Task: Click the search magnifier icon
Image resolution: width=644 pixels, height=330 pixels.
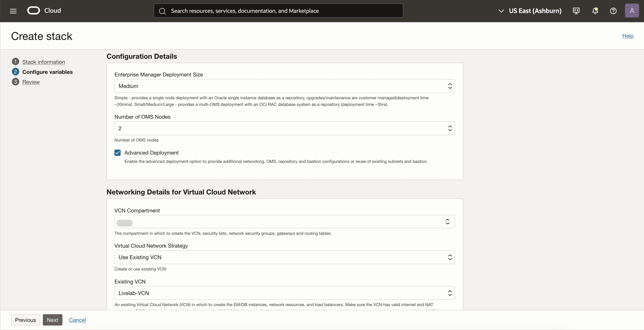Action: 162,11
